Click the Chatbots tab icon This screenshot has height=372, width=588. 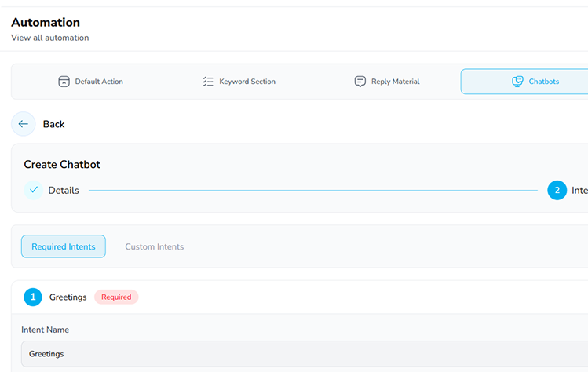pos(517,82)
